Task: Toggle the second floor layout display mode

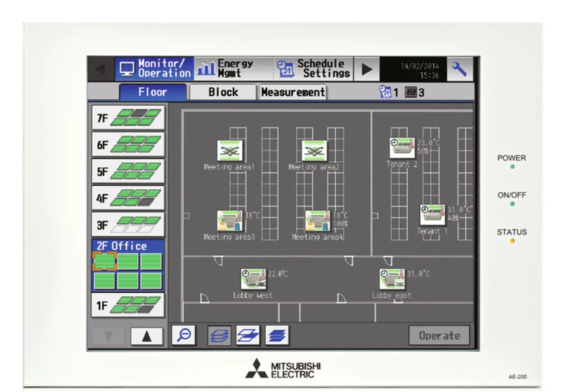Action: (248, 336)
